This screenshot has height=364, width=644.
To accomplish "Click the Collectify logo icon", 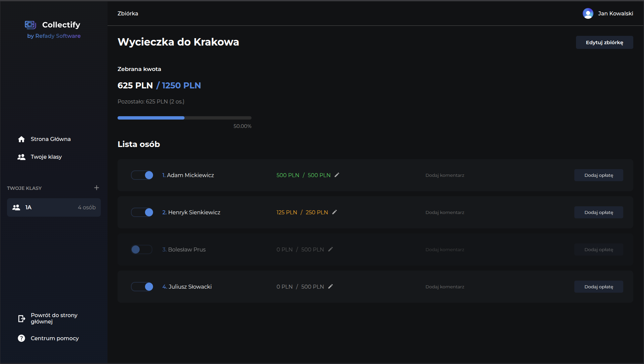I will click(30, 25).
